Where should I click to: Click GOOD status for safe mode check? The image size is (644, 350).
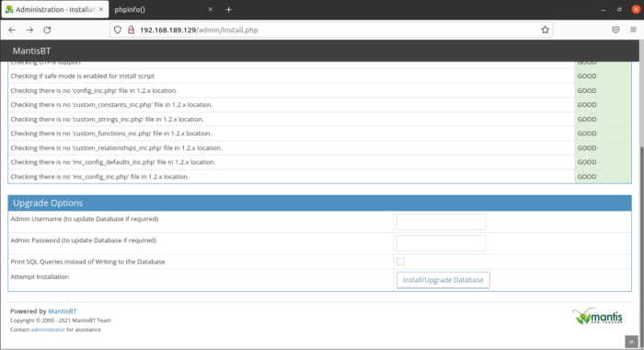tap(587, 76)
